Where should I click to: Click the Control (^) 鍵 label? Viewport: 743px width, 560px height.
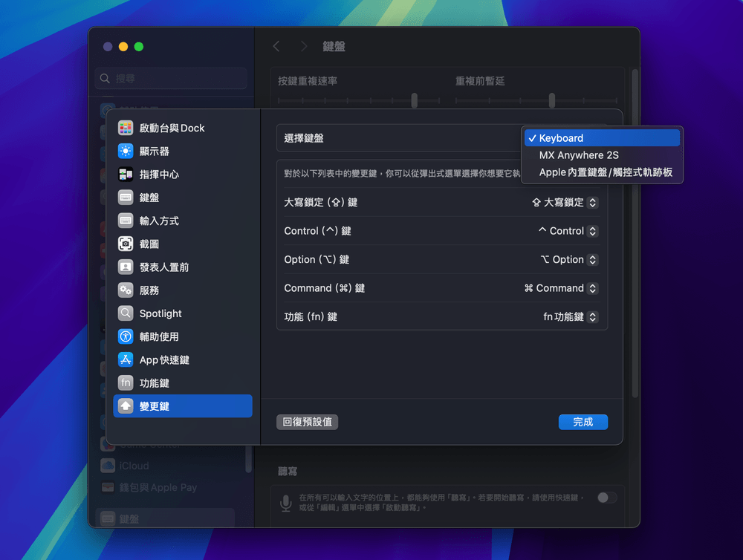(x=317, y=231)
